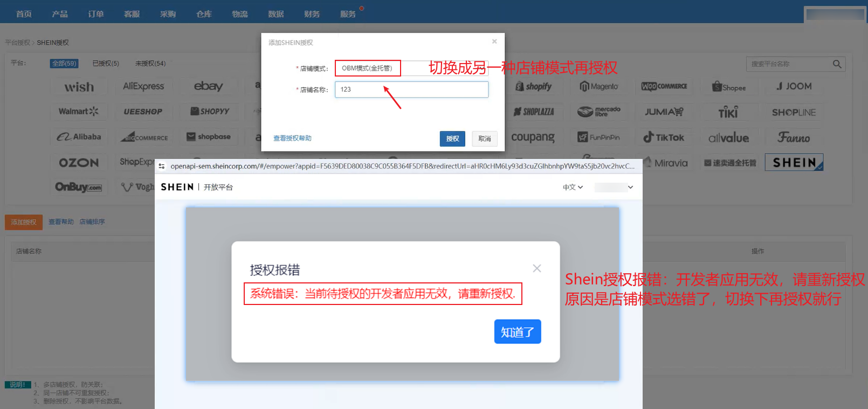Open the 物流 menu

[x=240, y=14]
